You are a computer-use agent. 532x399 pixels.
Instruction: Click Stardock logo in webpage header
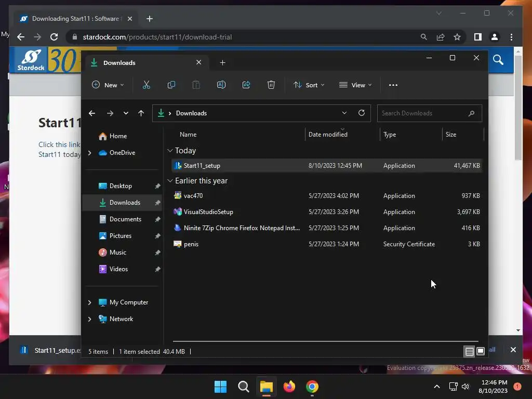click(x=31, y=60)
